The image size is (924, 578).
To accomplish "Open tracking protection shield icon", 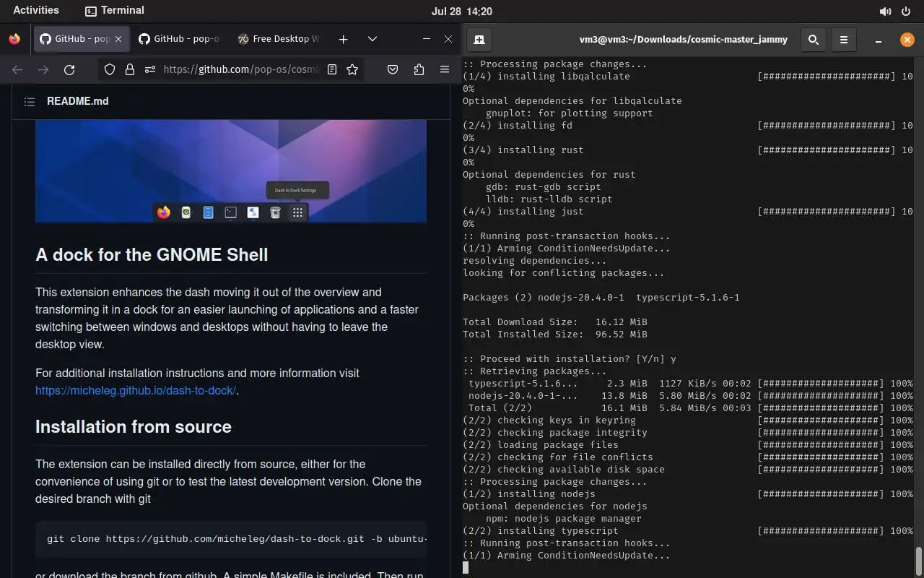I will 110,69.
